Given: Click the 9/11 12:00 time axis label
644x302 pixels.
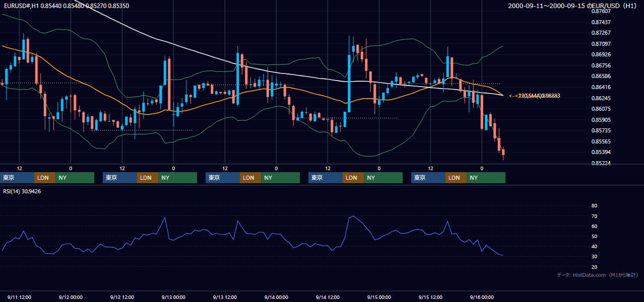Looking at the screenshot, I should point(19,297).
